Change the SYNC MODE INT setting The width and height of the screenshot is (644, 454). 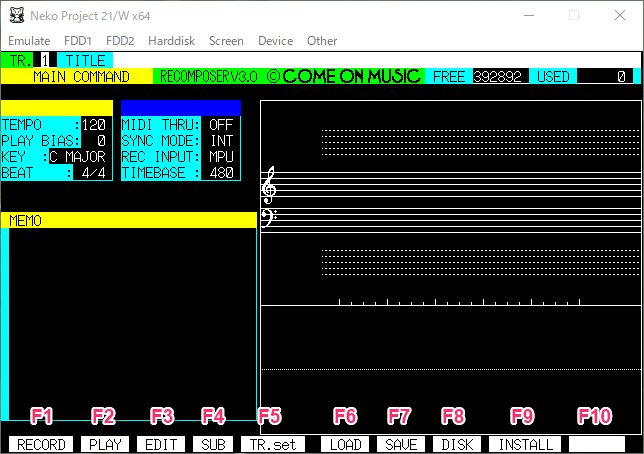(221, 141)
